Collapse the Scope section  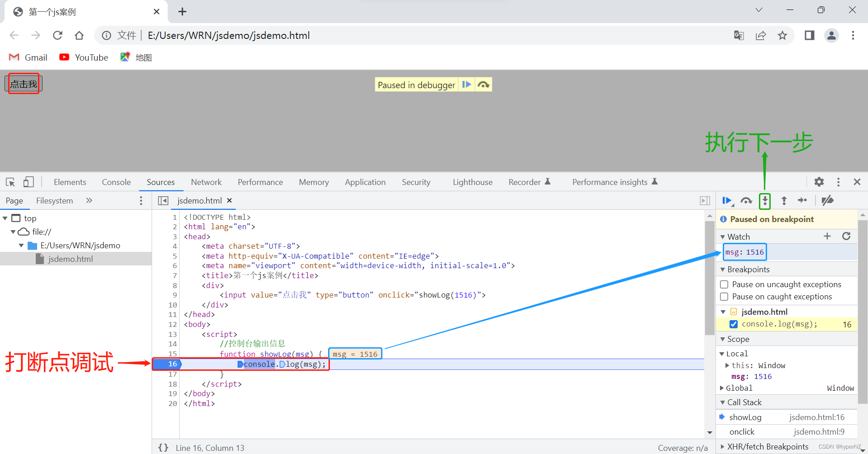[723, 339]
